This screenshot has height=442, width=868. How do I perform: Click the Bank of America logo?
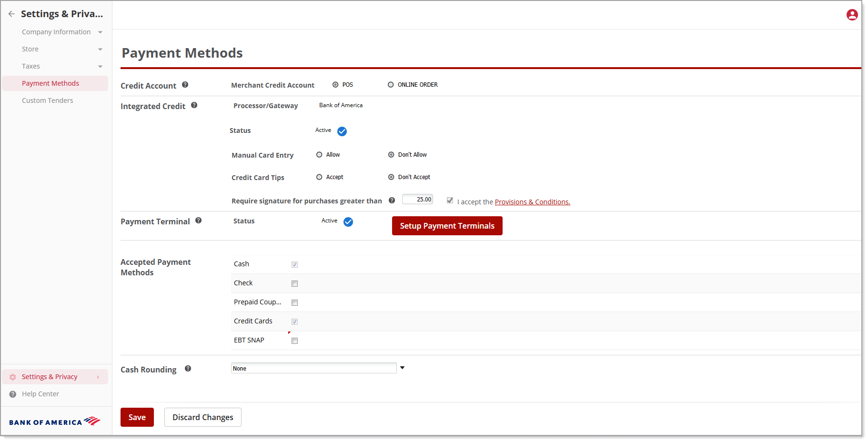point(54,421)
